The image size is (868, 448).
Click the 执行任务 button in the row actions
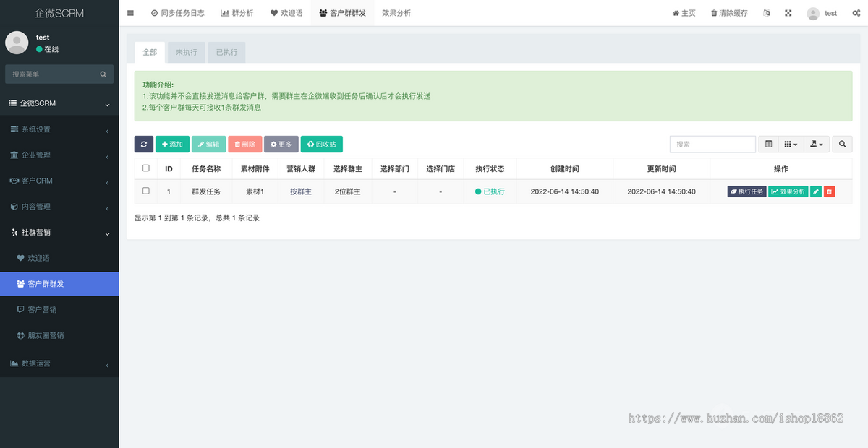pos(746,191)
